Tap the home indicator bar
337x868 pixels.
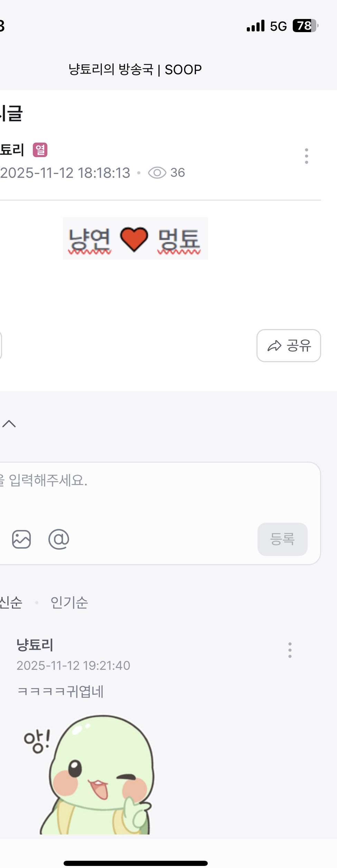pos(135,863)
